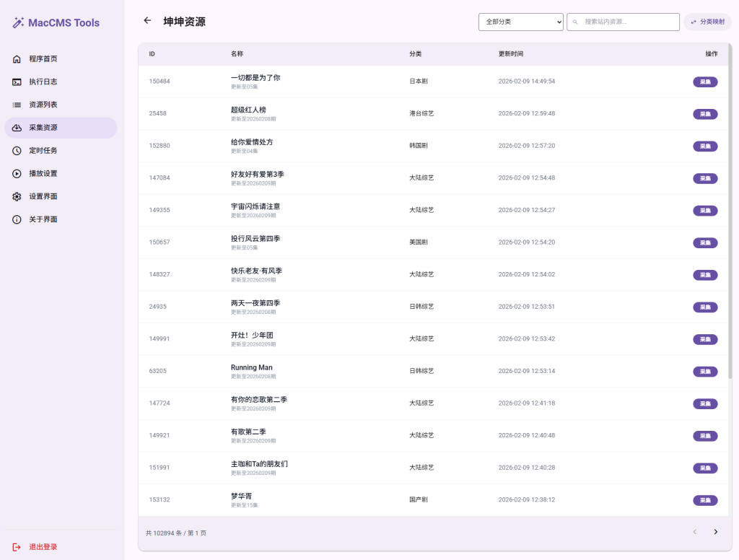
Task: Click the logout icon next to 退出登录
Action: 17,547
